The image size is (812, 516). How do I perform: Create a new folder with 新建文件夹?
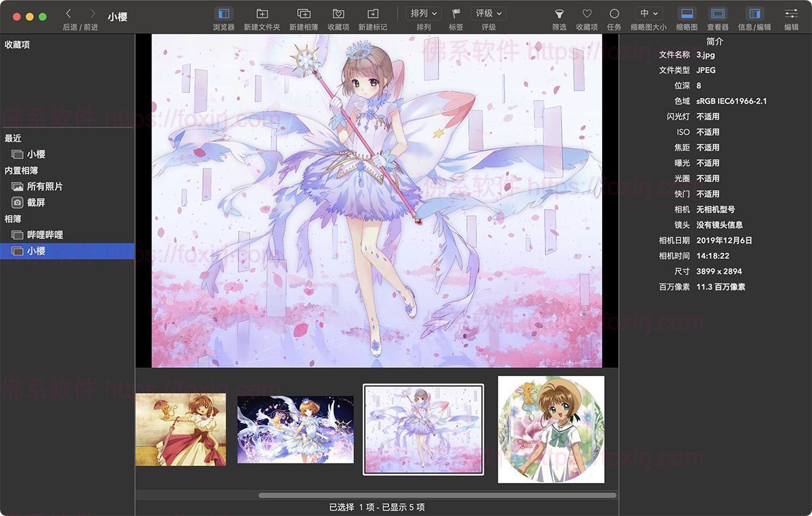pos(262,14)
